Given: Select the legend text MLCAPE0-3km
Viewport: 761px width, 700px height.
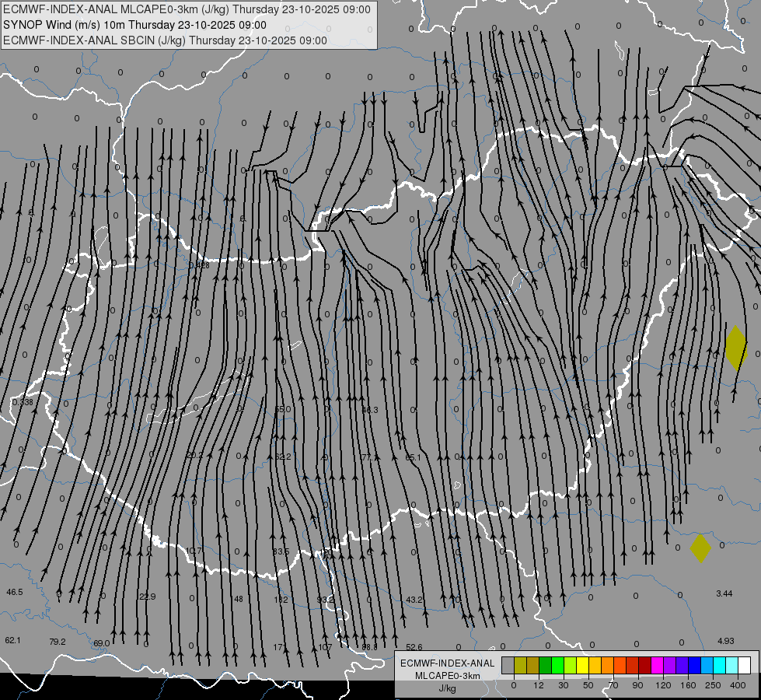Looking at the screenshot, I should click(x=448, y=676).
